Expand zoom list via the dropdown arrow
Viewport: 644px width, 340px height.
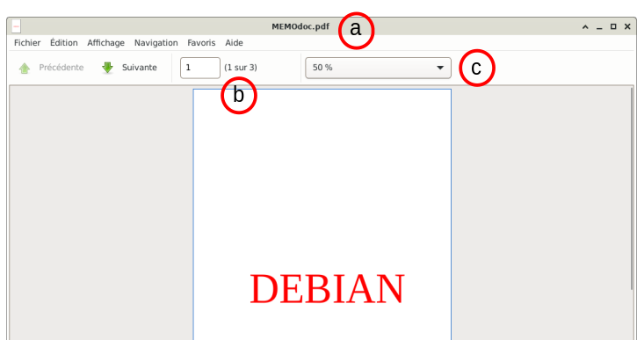[440, 68]
